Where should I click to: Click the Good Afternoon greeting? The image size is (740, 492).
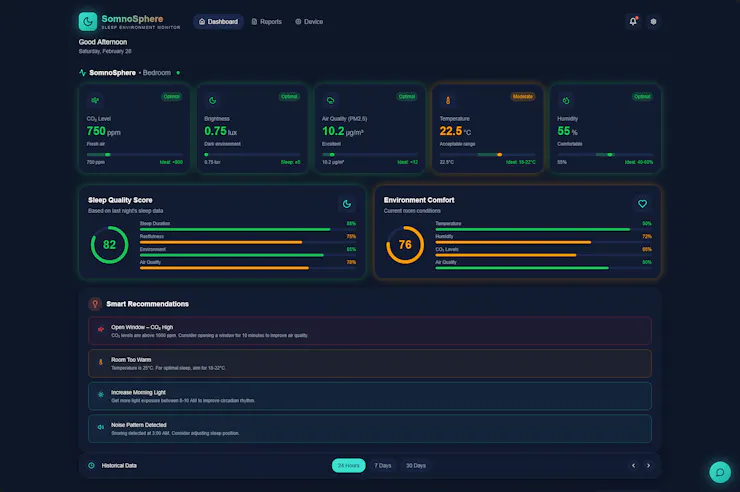click(x=103, y=42)
